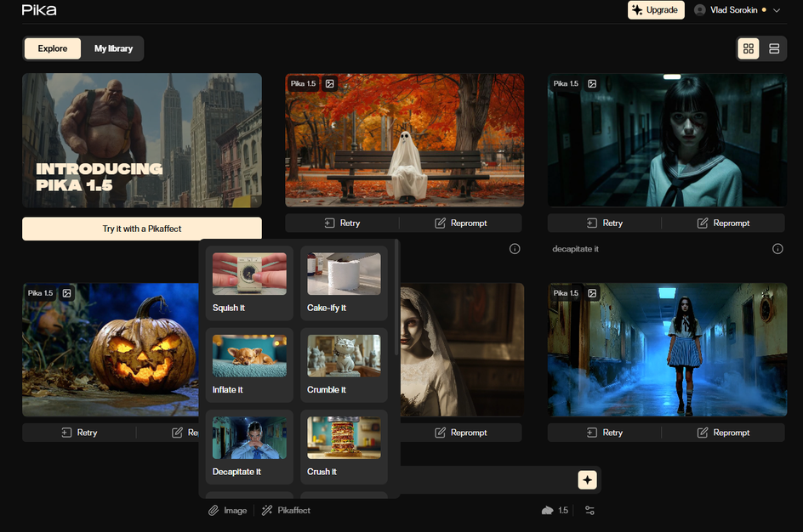Open the Vlad Sorokin account dropdown
Screen dimensions: 803x532
(x=737, y=9)
